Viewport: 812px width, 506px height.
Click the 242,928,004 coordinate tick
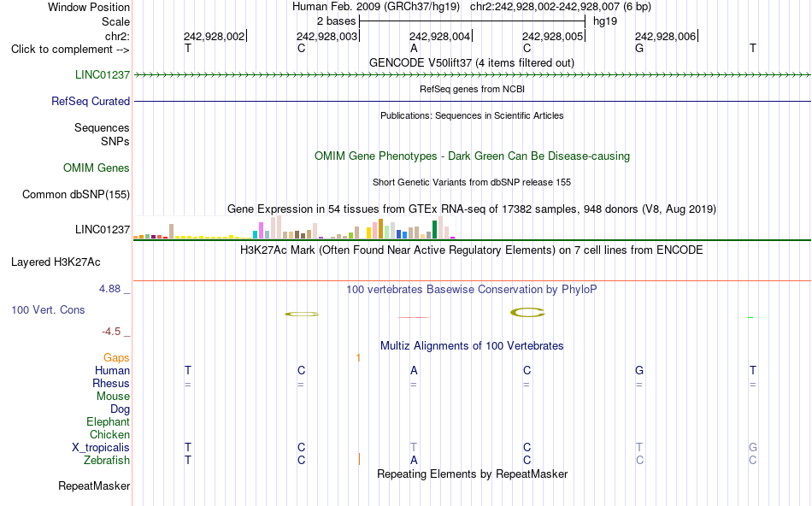pyautogui.click(x=441, y=36)
